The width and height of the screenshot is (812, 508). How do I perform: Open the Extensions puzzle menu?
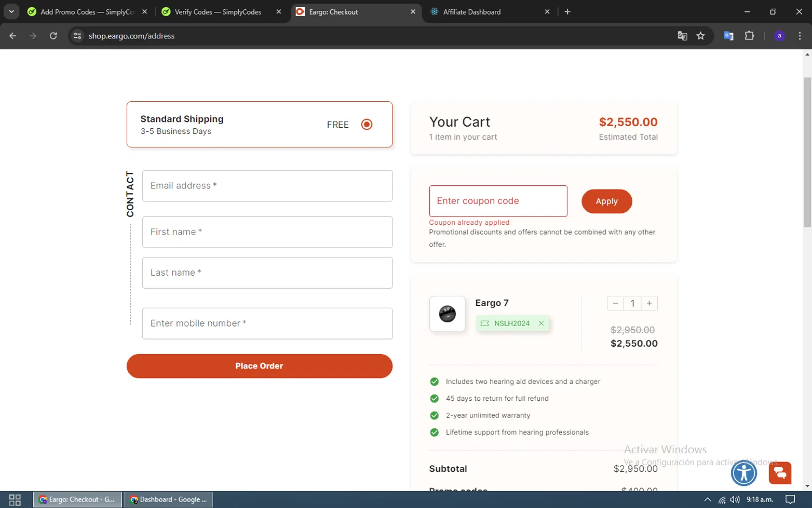coord(749,36)
